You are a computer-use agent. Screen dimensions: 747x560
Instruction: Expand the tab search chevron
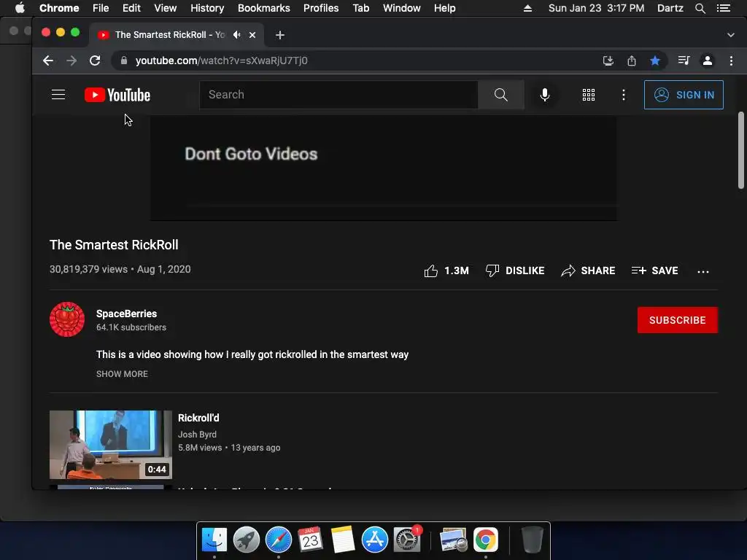coord(730,35)
